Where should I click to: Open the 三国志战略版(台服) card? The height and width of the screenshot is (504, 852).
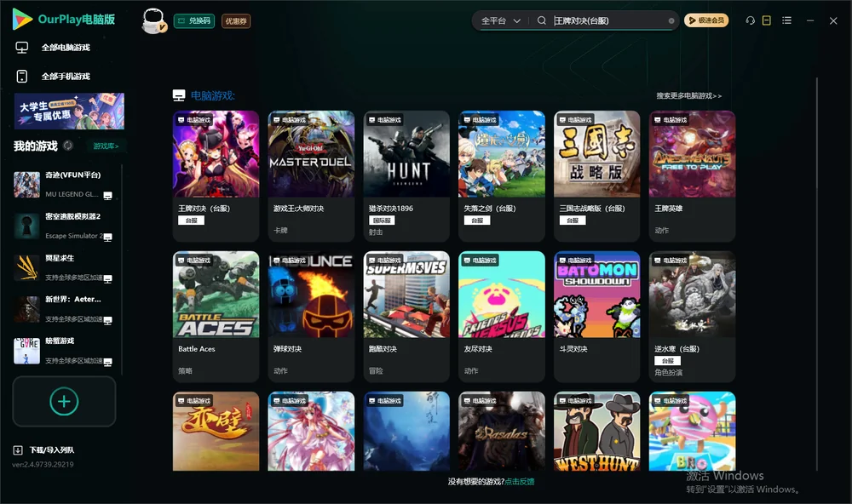coord(597,176)
